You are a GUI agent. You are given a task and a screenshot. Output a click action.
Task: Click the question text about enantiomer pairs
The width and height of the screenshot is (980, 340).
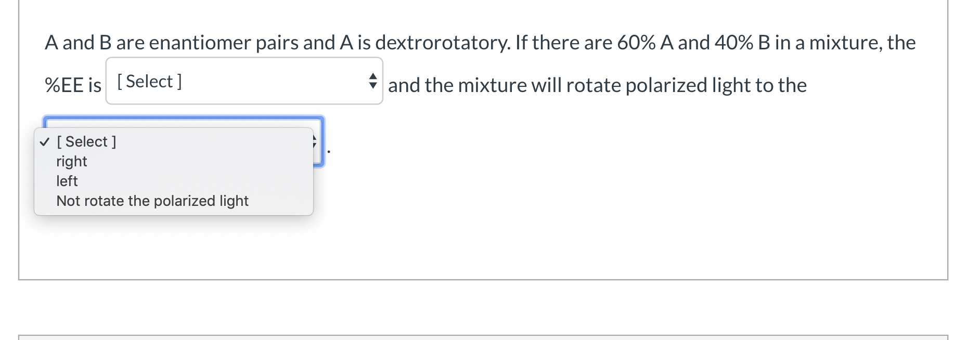tap(479, 43)
